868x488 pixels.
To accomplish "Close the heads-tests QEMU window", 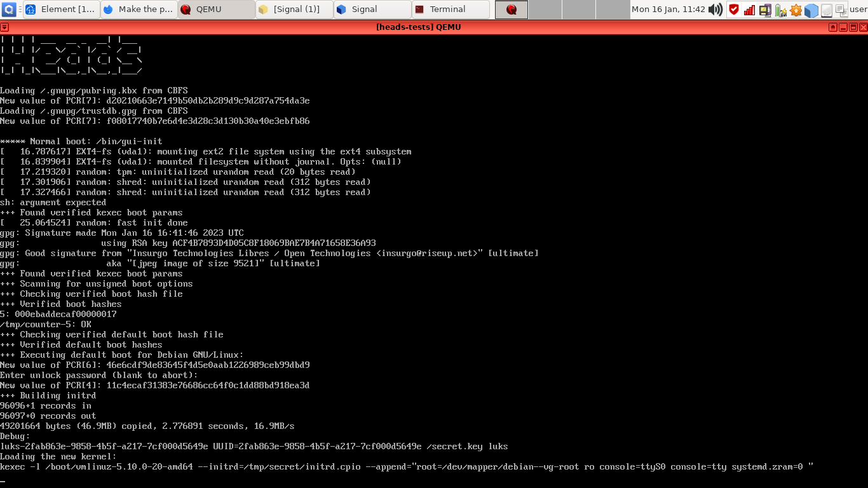I will [863, 27].
